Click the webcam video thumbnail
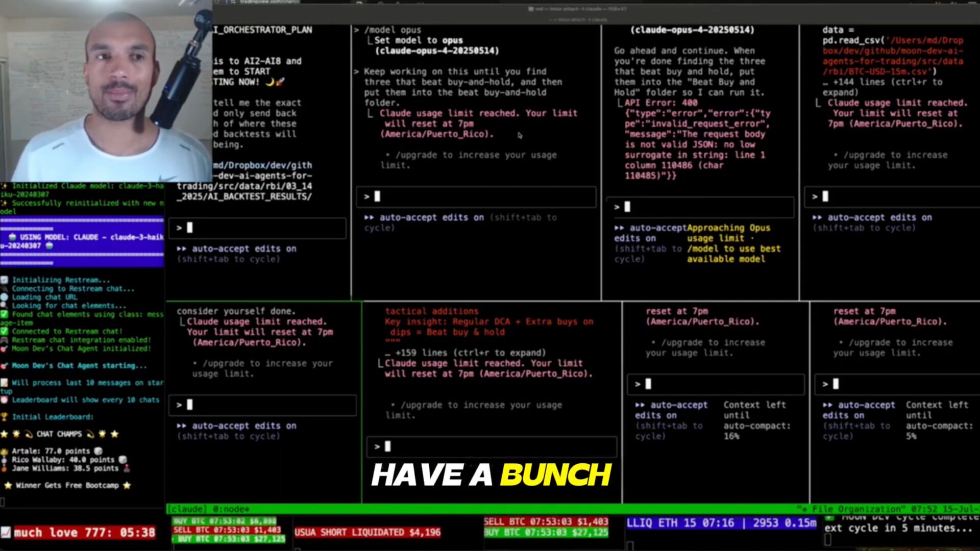980x551 pixels. point(106,91)
